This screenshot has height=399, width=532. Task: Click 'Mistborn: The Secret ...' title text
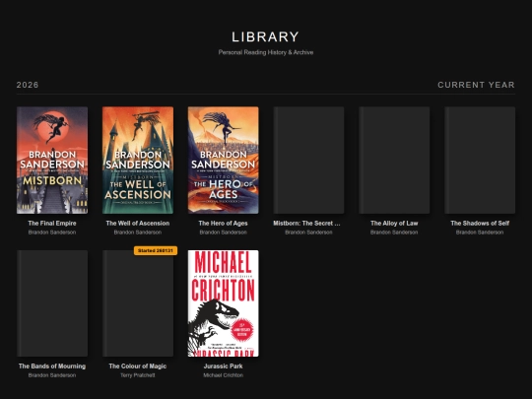(306, 224)
